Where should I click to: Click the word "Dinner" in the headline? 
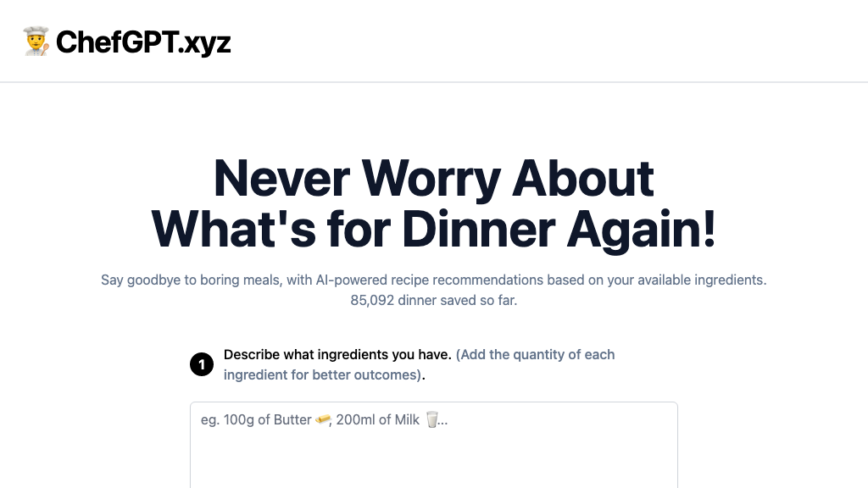pos(478,229)
